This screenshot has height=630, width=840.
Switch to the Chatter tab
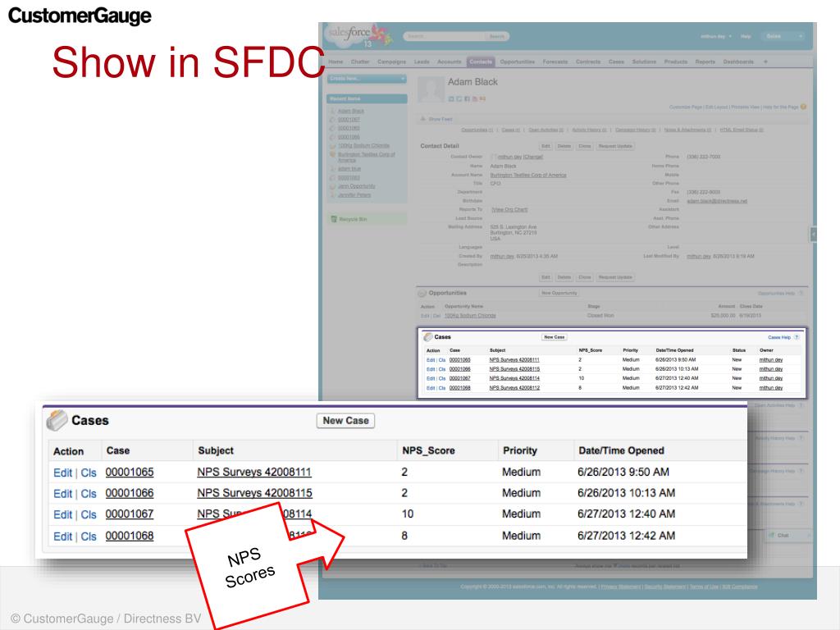pos(360,62)
